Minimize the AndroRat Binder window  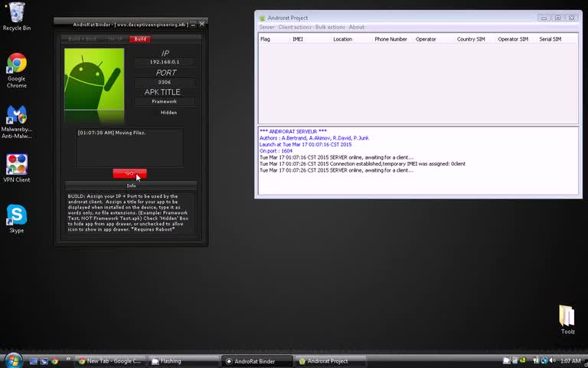(x=193, y=25)
